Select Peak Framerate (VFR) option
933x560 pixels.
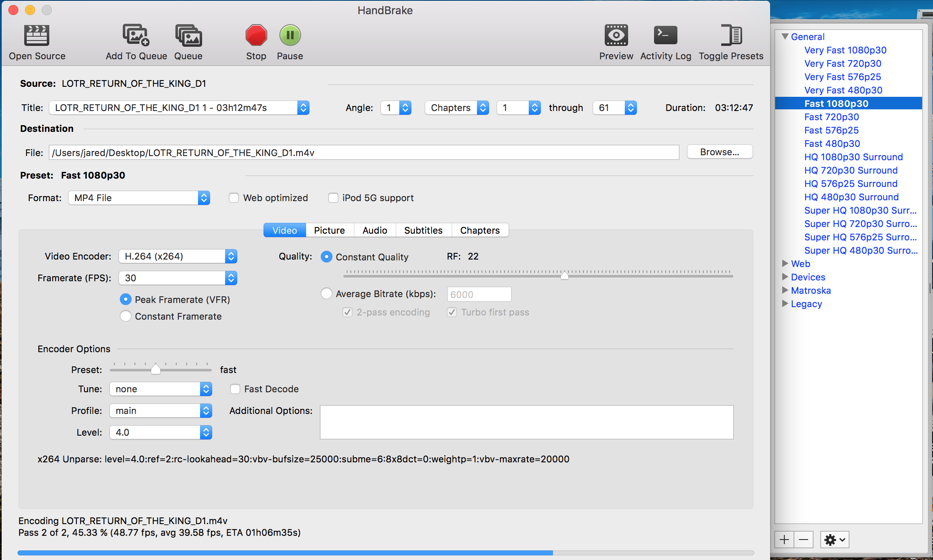126,299
